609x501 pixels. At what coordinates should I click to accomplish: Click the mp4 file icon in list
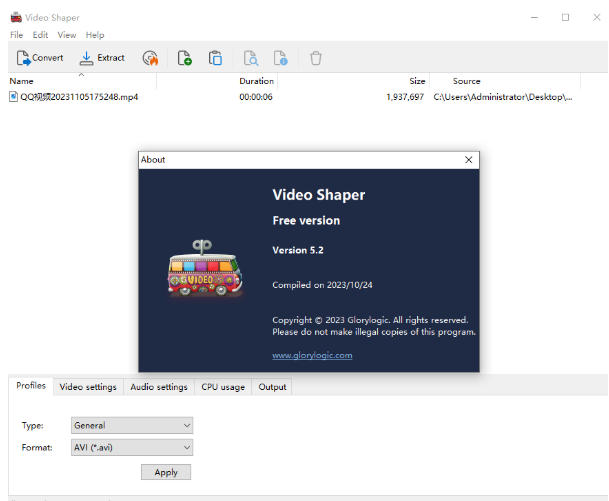(14, 97)
